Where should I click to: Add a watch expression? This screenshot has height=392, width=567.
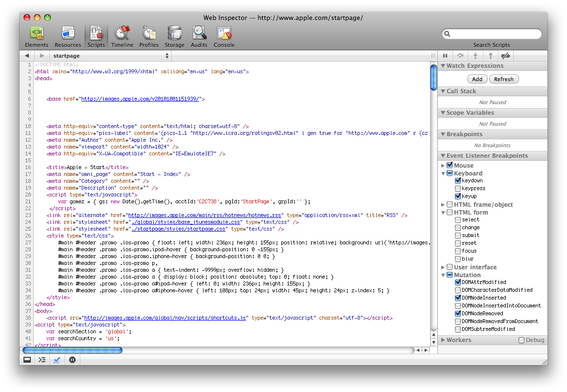477,79
